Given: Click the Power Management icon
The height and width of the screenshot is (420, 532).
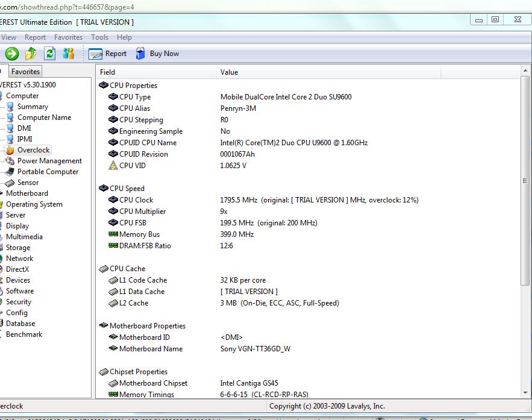Looking at the screenshot, I should coord(10,161).
